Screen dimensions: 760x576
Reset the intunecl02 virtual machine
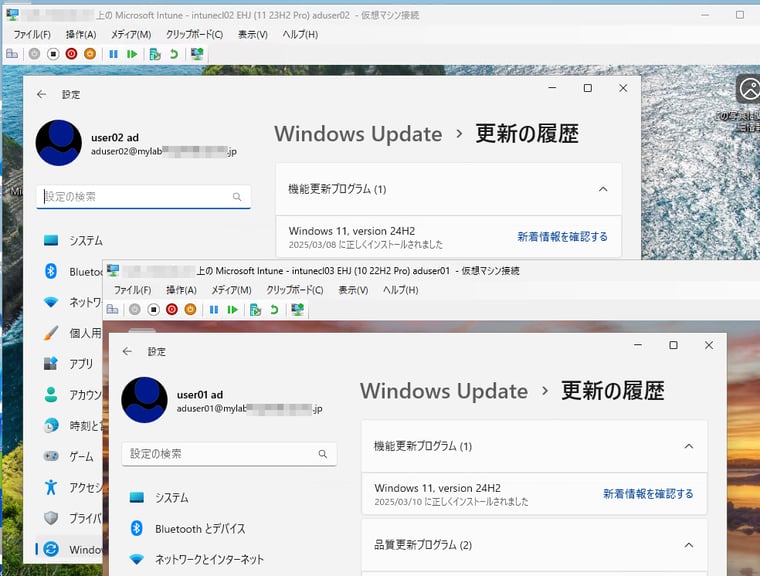point(132,54)
